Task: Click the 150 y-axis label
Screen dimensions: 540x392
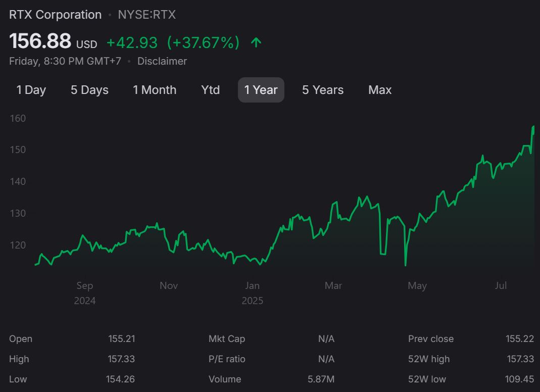Action: pos(18,150)
